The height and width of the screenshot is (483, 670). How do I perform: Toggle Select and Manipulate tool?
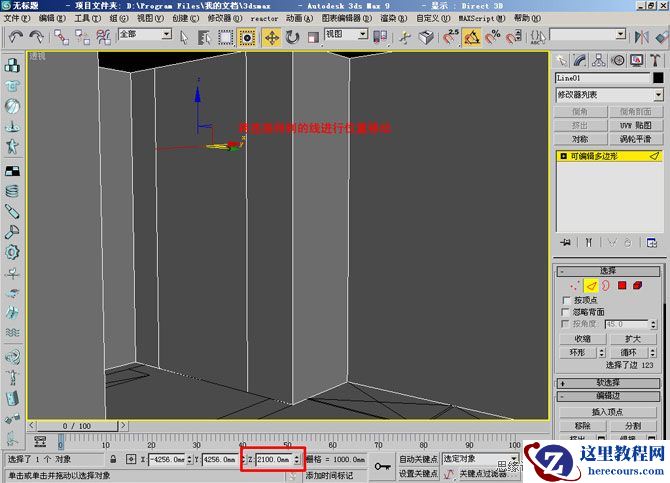pyautogui.click(x=405, y=38)
